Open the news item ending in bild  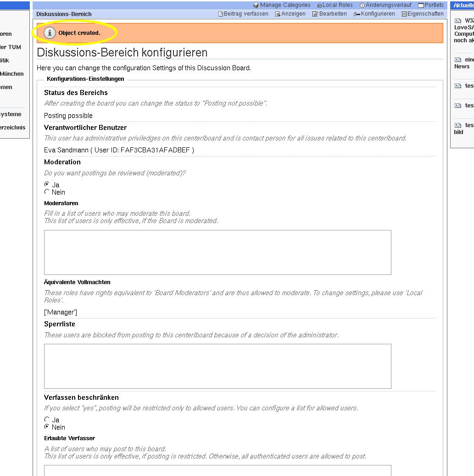pos(459,132)
